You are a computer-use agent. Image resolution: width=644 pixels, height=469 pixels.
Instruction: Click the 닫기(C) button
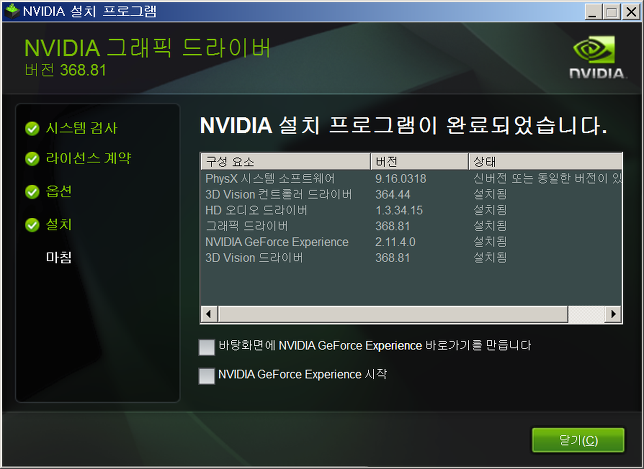click(x=578, y=440)
